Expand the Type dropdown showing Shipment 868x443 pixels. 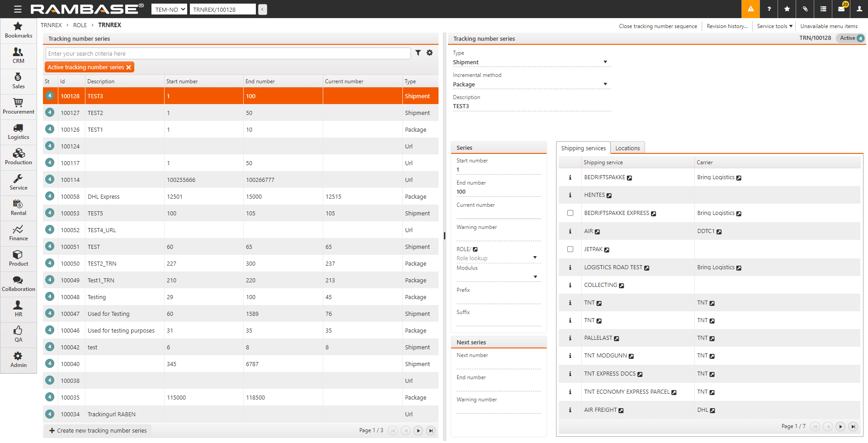click(x=605, y=62)
